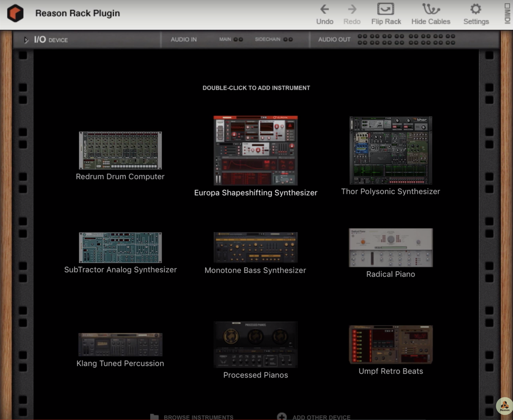513x420 pixels.
Task: Click the AUDIO IN label
Action: 184,39
